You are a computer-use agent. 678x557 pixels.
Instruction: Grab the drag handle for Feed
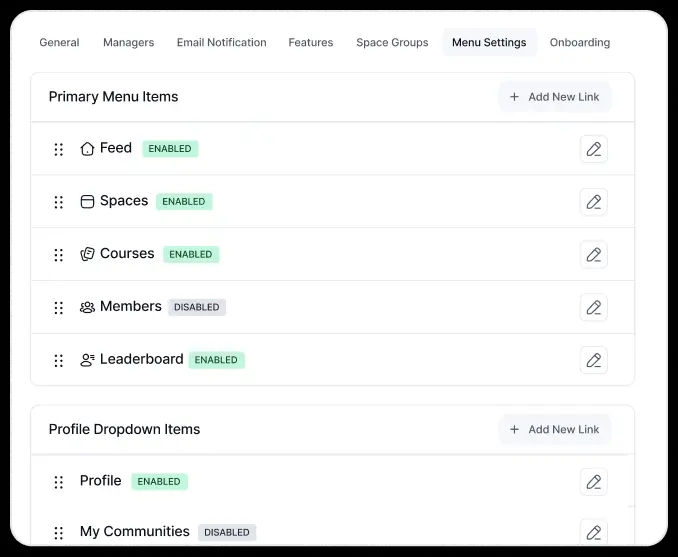pyautogui.click(x=58, y=149)
